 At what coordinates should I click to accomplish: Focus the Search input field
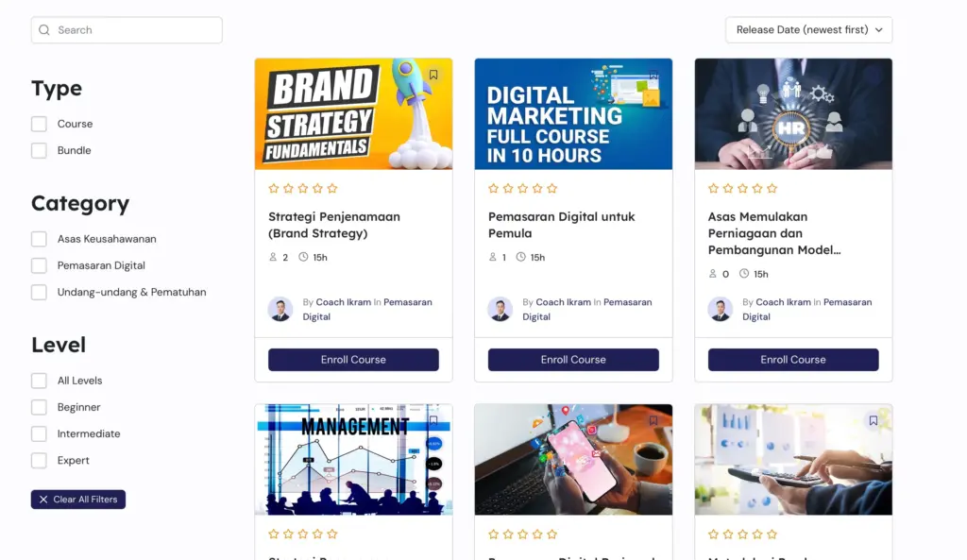pos(132,30)
